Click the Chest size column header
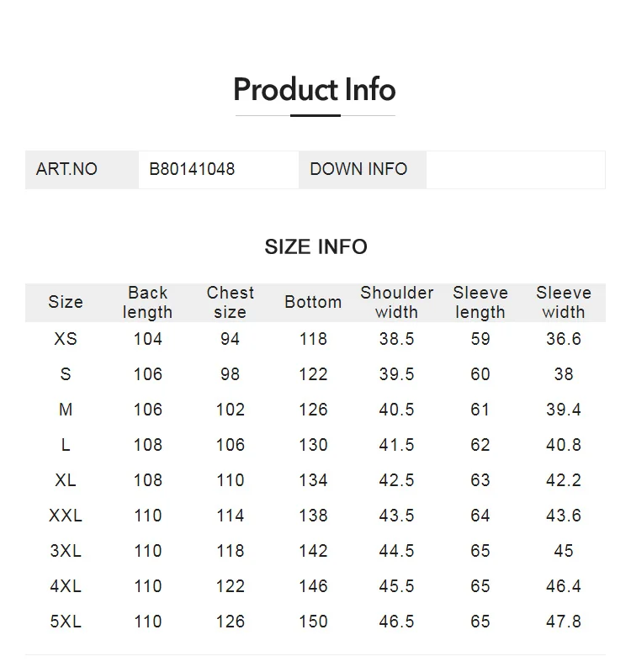 231,302
